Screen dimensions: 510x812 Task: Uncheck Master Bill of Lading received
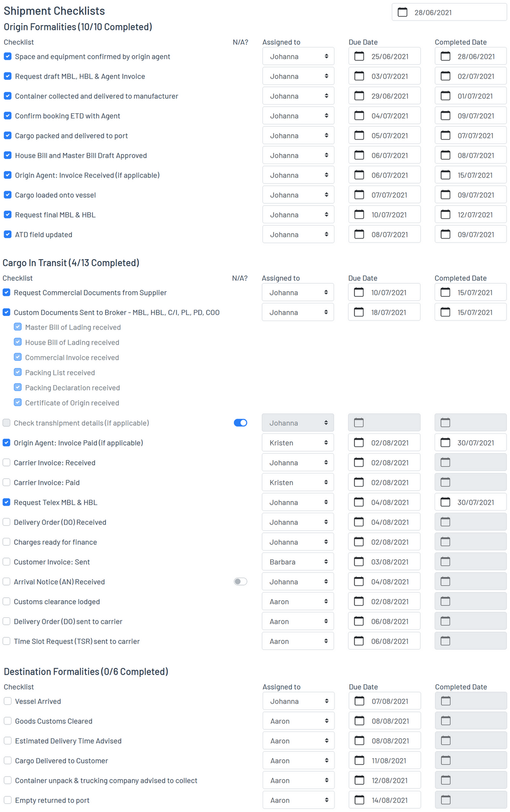point(18,327)
